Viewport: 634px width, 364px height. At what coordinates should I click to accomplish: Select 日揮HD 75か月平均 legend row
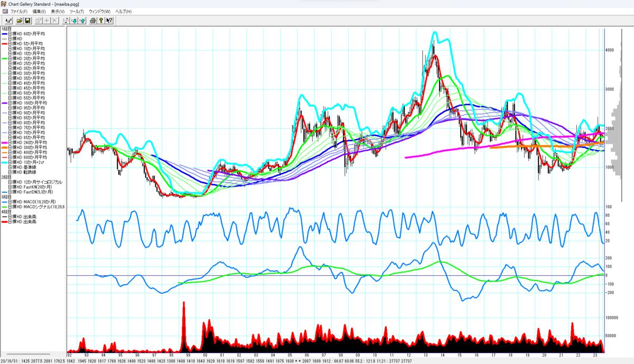26,127
